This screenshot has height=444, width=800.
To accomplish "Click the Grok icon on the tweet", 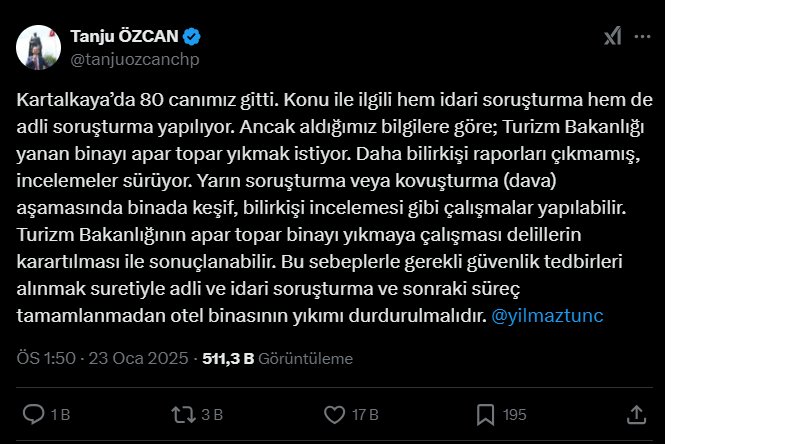I will tap(612, 37).
